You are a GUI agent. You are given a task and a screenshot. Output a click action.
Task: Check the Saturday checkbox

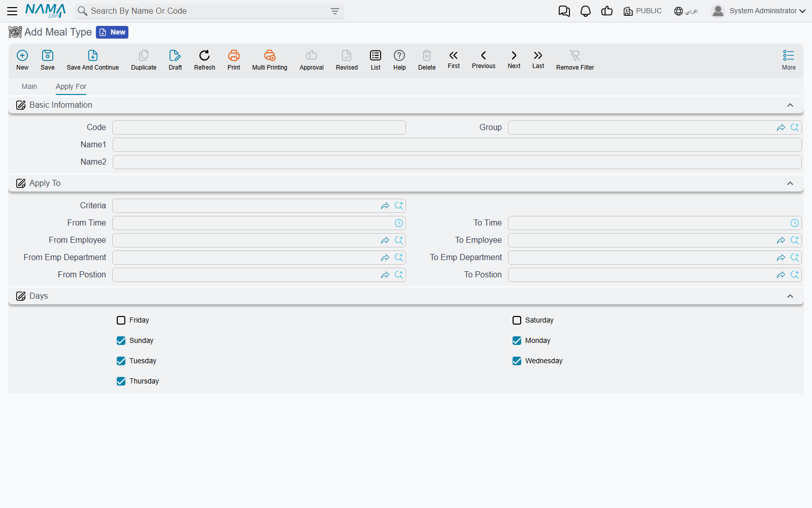(x=517, y=320)
